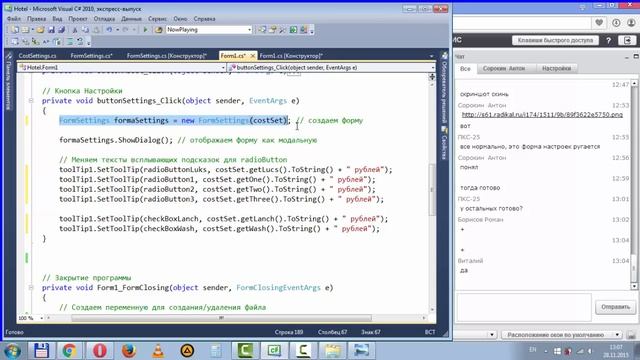Click the Redo arrow icon
The width and height of the screenshot is (640, 360).
tap(125, 30)
